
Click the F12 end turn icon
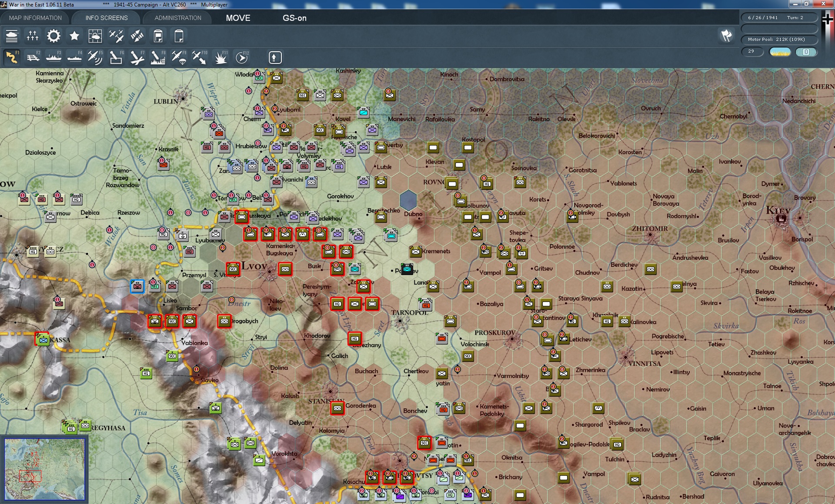click(242, 57)
